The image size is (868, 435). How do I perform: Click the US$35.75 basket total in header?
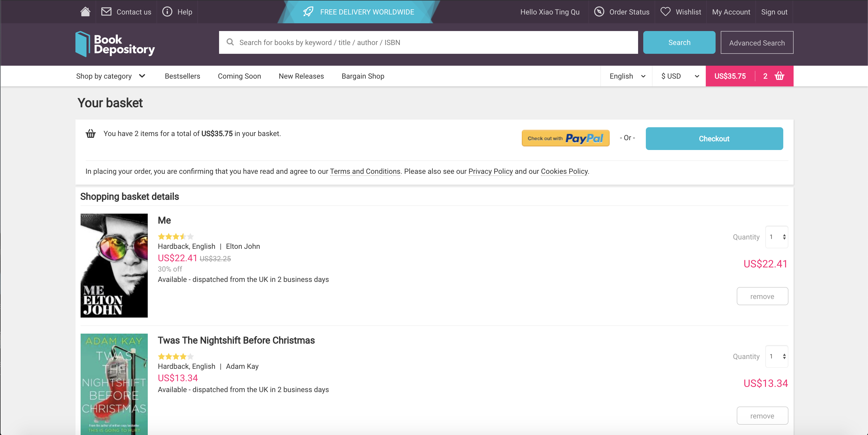pos(730,76)
